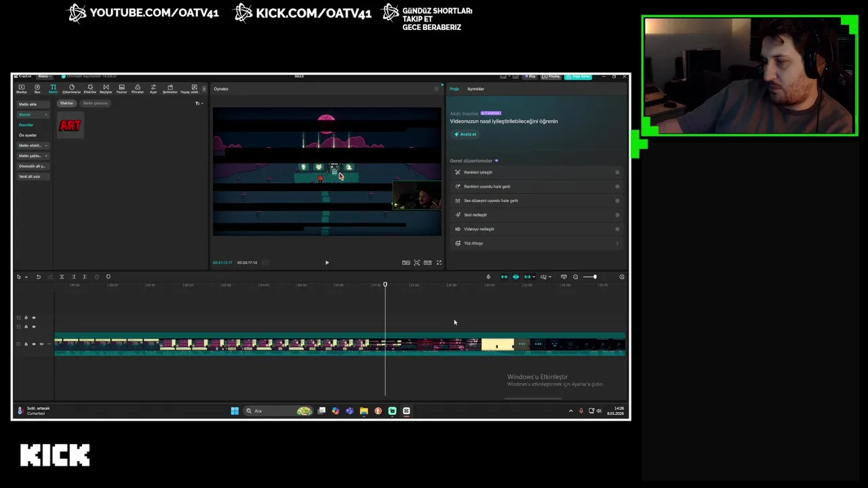The width and height of the screenshot is (868, 488).
Task: Open preview axis dropdown above timeline
Action: tap(550, 277)
